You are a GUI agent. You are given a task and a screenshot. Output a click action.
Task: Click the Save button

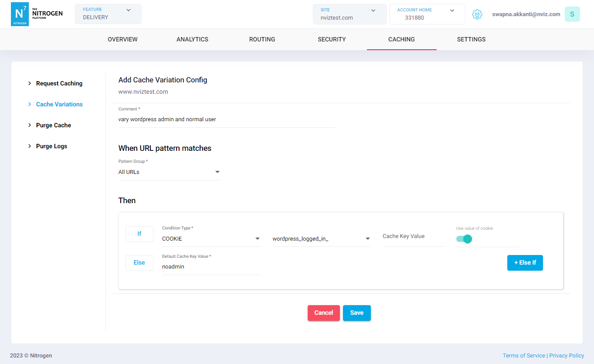pyautogui.click(x=356, y=313)
